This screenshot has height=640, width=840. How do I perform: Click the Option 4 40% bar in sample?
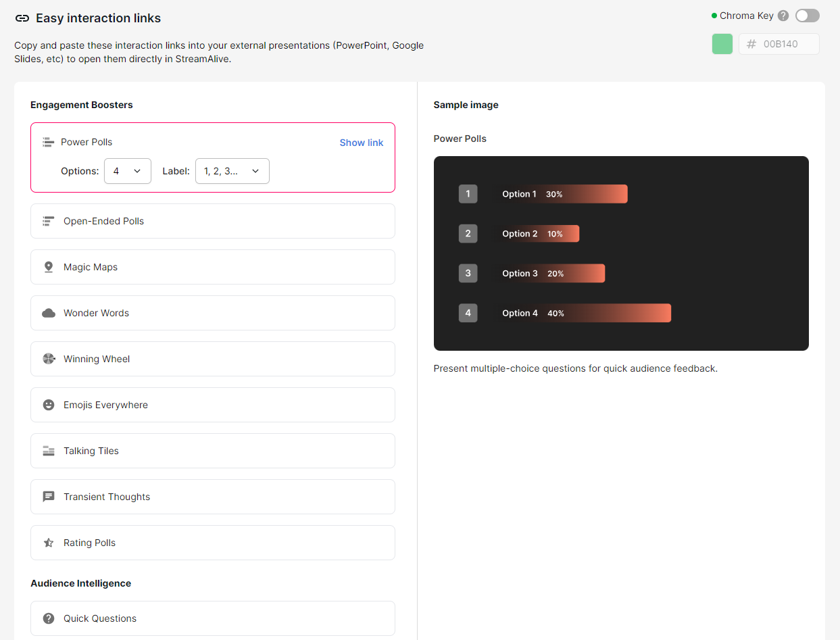[x=585, y=313]
